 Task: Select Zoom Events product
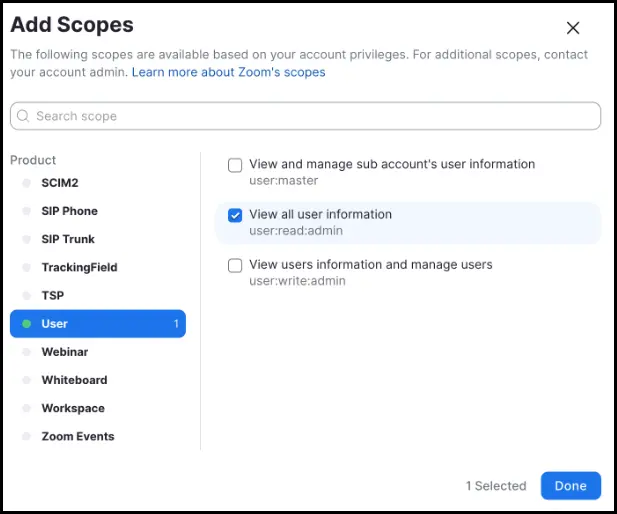coord(77,436)
